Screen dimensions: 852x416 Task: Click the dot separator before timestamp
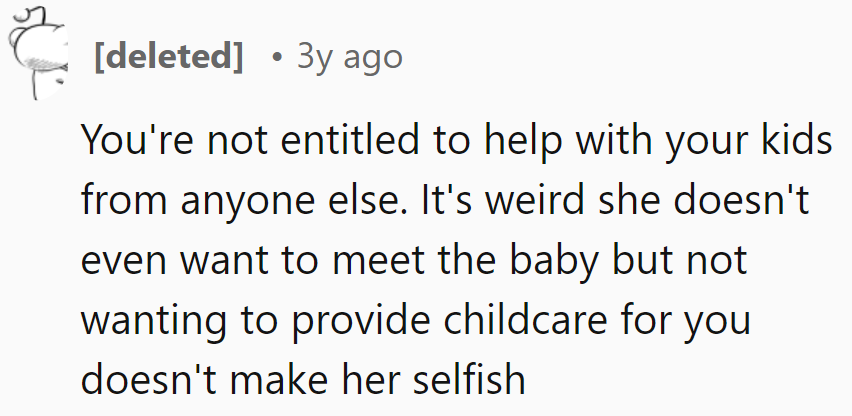[x=278, y=58]
